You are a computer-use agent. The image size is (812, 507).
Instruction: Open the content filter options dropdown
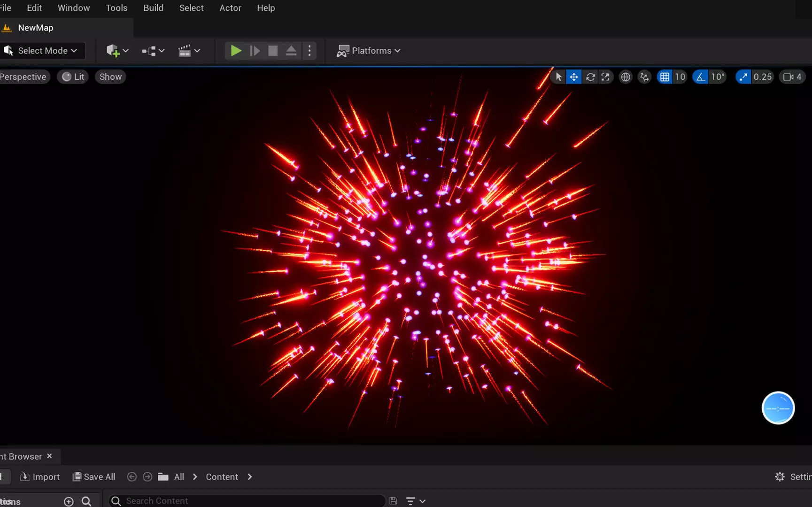(x=416, y=501)
